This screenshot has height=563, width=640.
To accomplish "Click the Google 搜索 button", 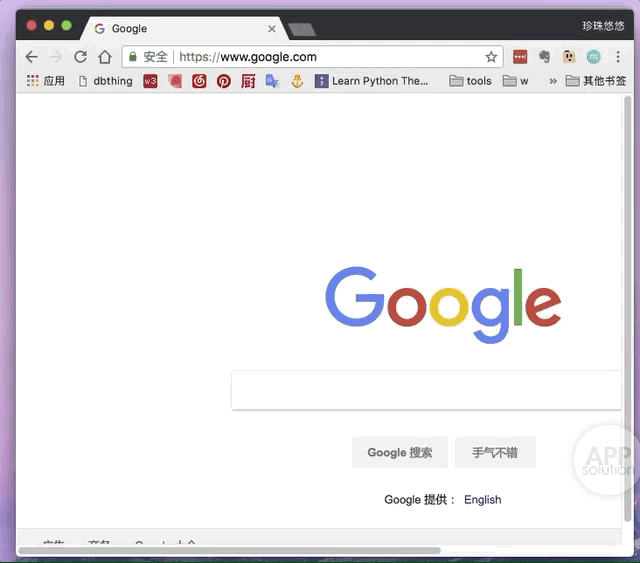I will [399, 452].
